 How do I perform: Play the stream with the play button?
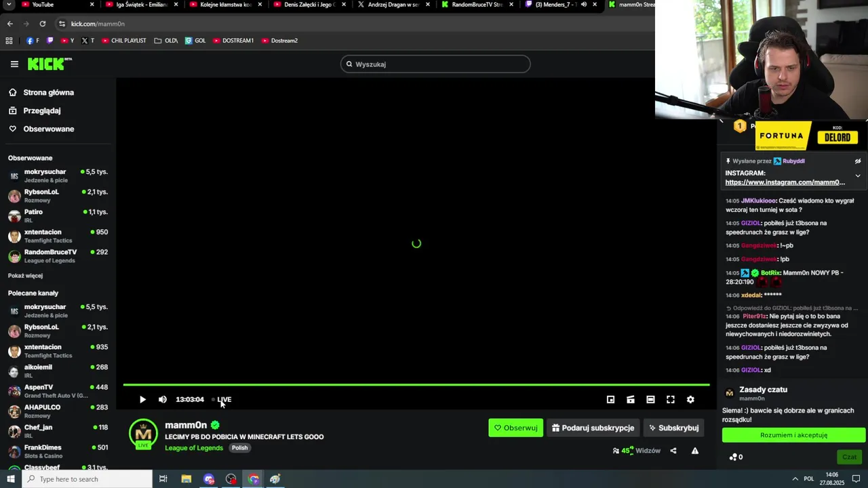tap(142, 399)
